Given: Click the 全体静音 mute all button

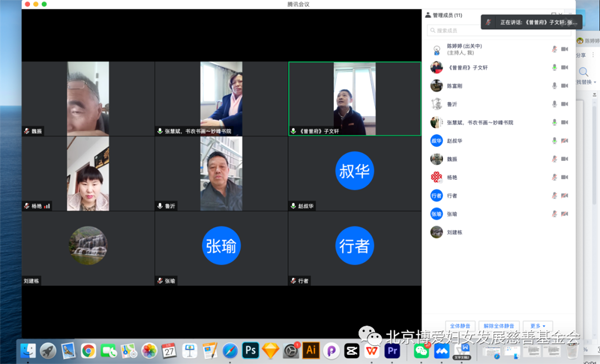Looking at the screenshot, I should pos(460,326).
